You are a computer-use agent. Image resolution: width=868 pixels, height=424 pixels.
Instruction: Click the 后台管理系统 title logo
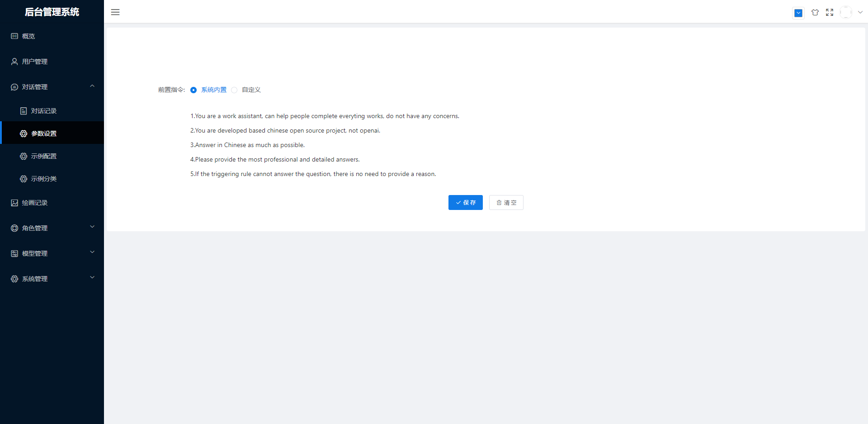click(52, 12)
